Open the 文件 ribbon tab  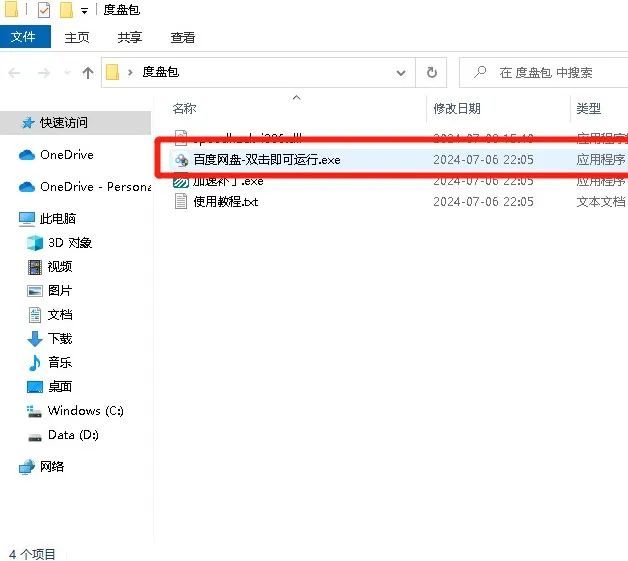tap(25, 37)
